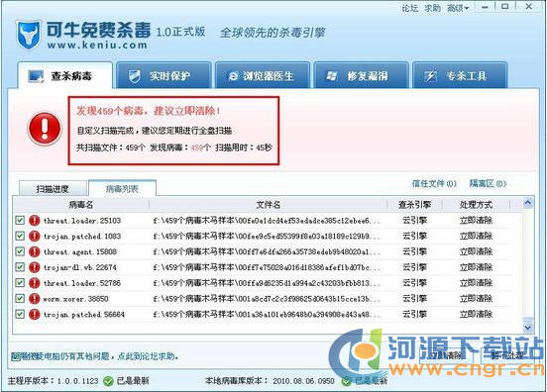547x392 pixels.
Task: Click the file path of trojan.patched.56664
Action: [x=267, y=315]
